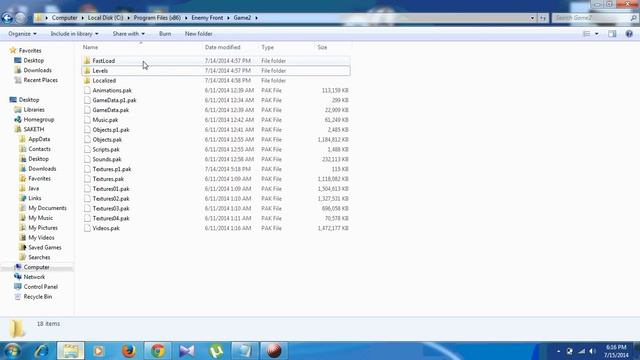Select the Levels folder

216,71
